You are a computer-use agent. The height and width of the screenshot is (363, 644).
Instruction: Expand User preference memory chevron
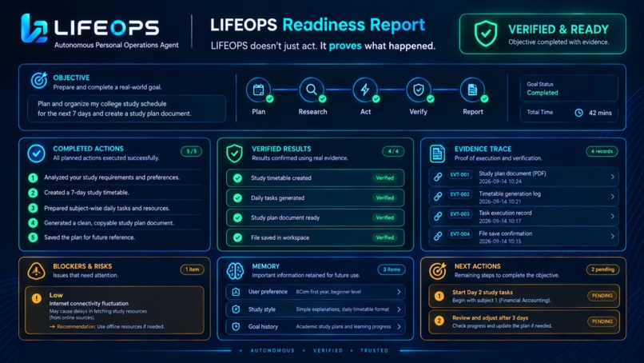(x=399, y=292)
